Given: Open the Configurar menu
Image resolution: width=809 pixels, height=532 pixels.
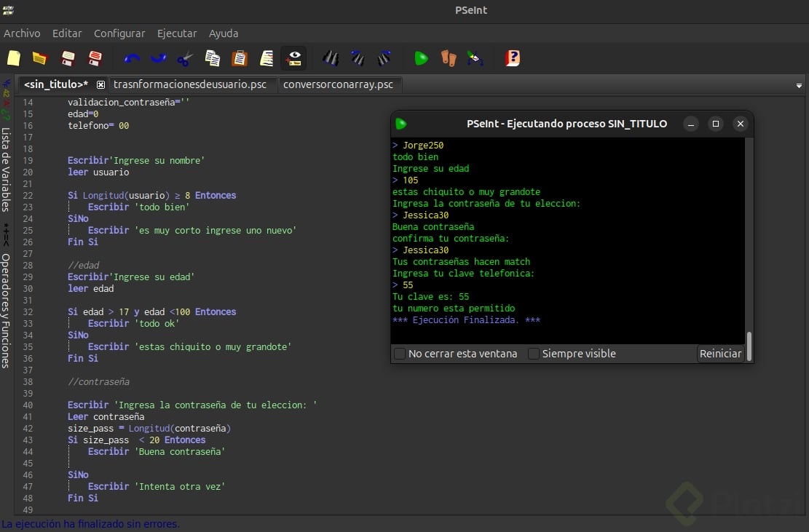Looking at the screenshot, I should pos(119,33).
